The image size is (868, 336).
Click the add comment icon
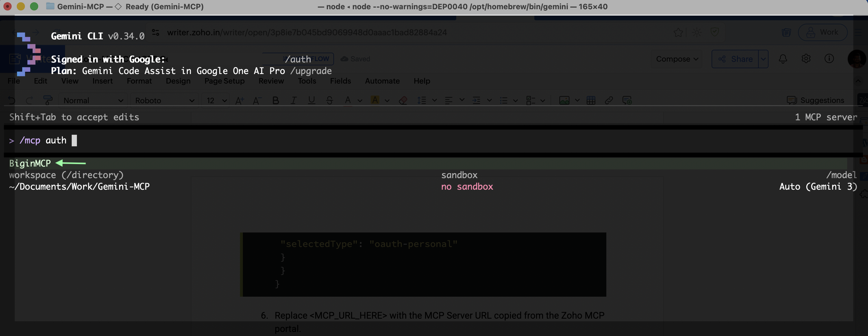click(x=627, y=100)
